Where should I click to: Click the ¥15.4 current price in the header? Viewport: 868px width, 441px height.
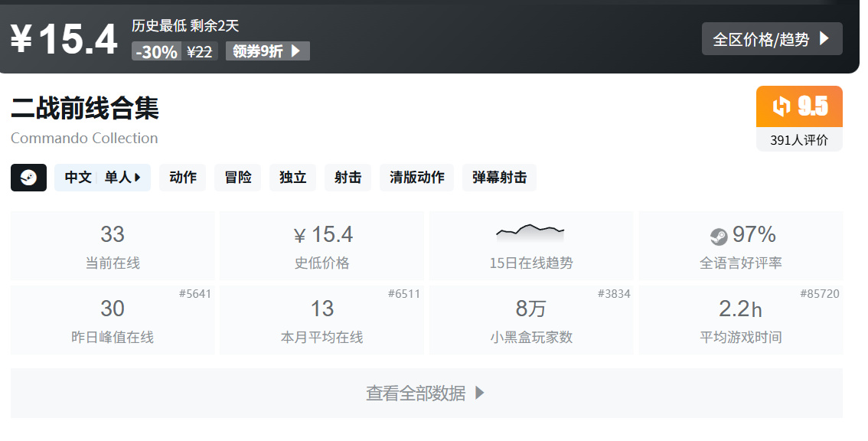click(x=64, y=39)
